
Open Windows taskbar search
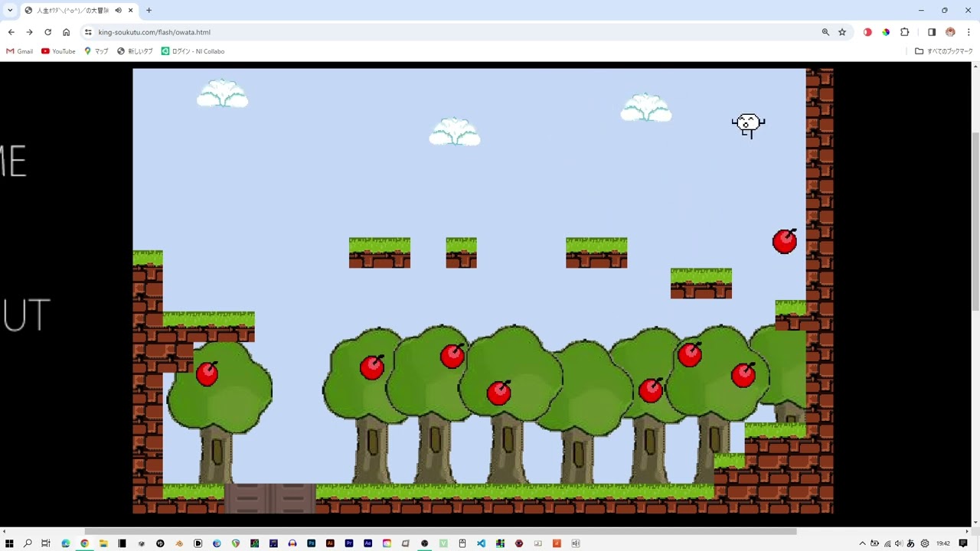(28, 543)
